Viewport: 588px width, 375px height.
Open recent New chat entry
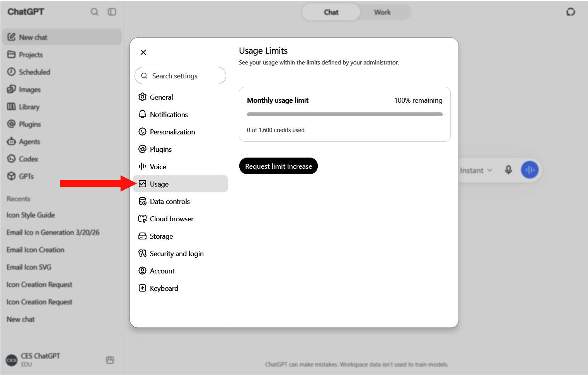(20, 319)
